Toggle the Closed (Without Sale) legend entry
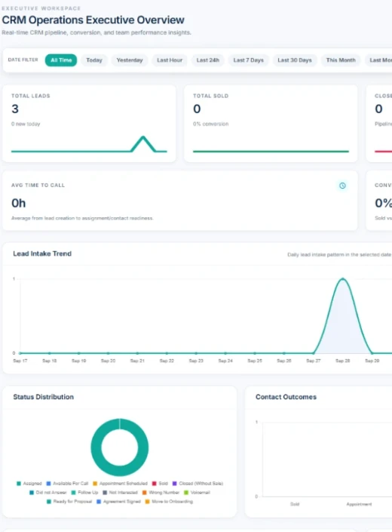This screenshot has height=532, width=392. pyautogui.click(x=198, y=483)
